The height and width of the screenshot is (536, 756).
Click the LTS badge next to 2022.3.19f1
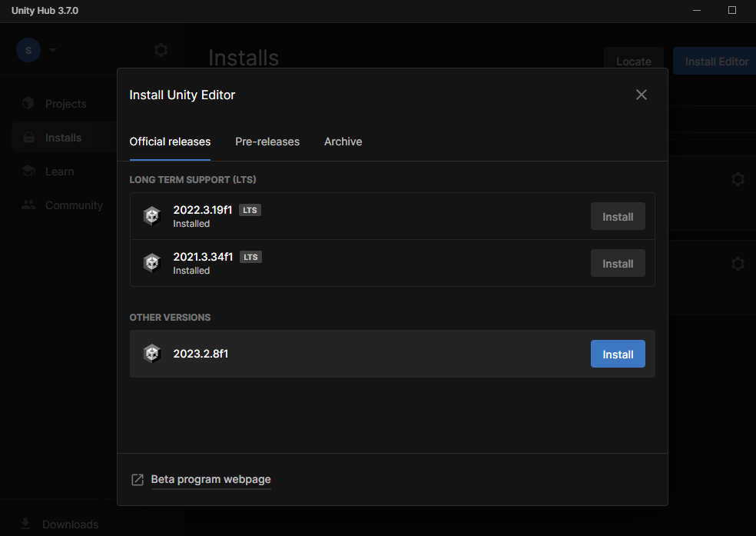250,211
